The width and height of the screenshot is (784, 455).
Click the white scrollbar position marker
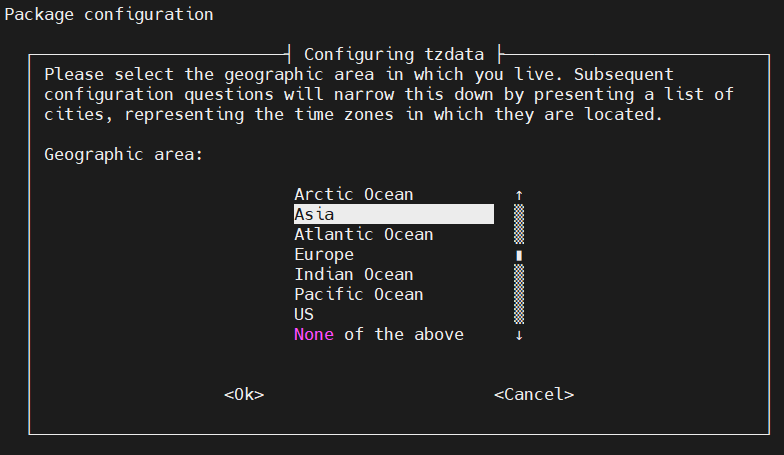(519, 255)
